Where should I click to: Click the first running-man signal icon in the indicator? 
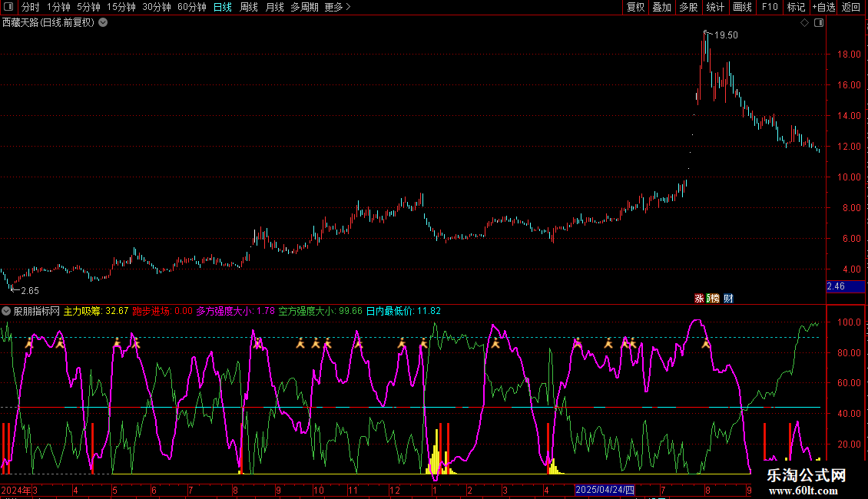(29, 344)
